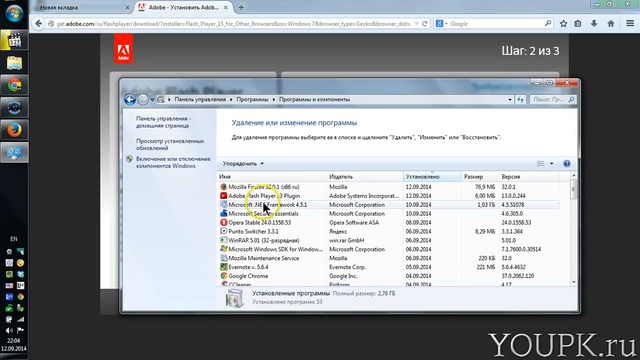Select Evernote v. 5.6.4 row
Viewport: 640px width, 360px height.
[388, 267]
